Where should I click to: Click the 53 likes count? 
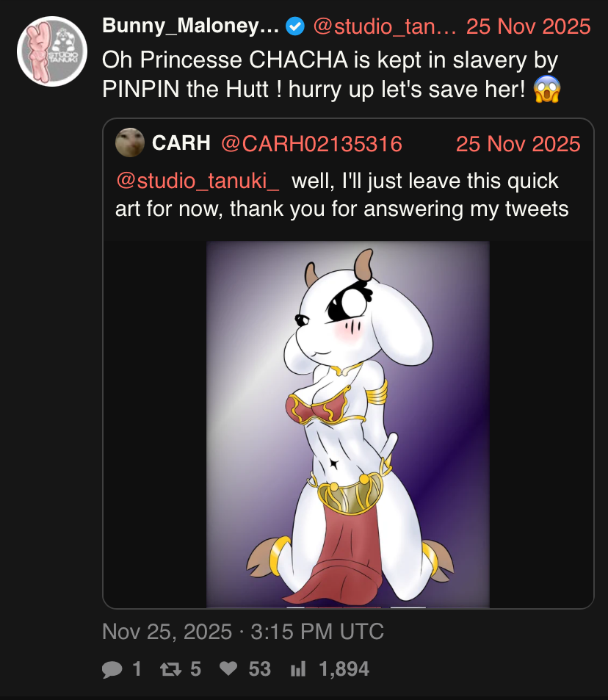(x=260, y=669)
